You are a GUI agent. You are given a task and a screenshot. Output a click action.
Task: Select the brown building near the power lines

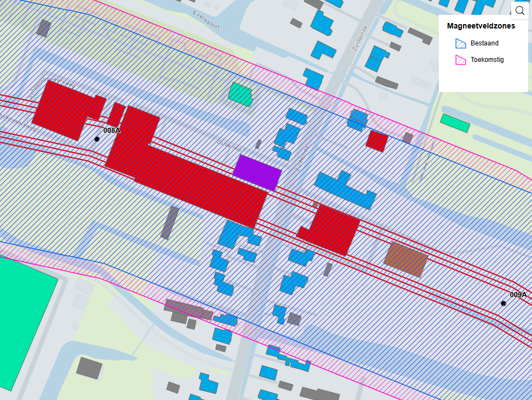pyautogui.click(x=405, y=259)
